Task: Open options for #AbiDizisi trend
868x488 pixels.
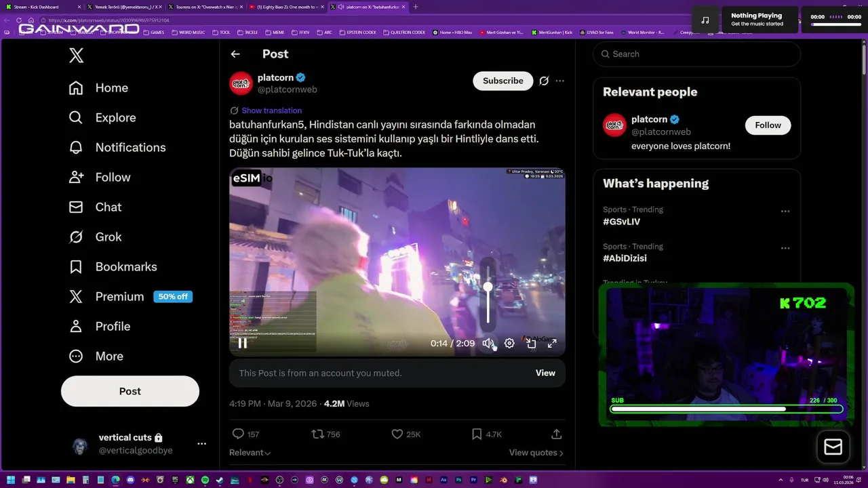Action: click(x=785, y=248)
